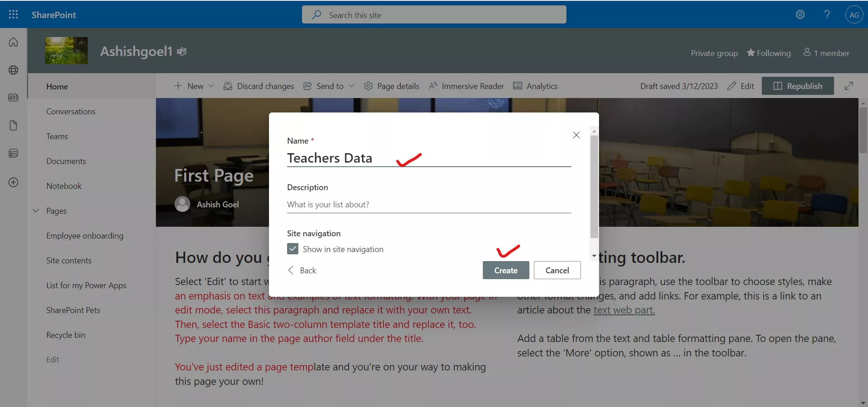Open the Microsoft 365 app launcher
The image size is (868, 407).
[13, 14]
